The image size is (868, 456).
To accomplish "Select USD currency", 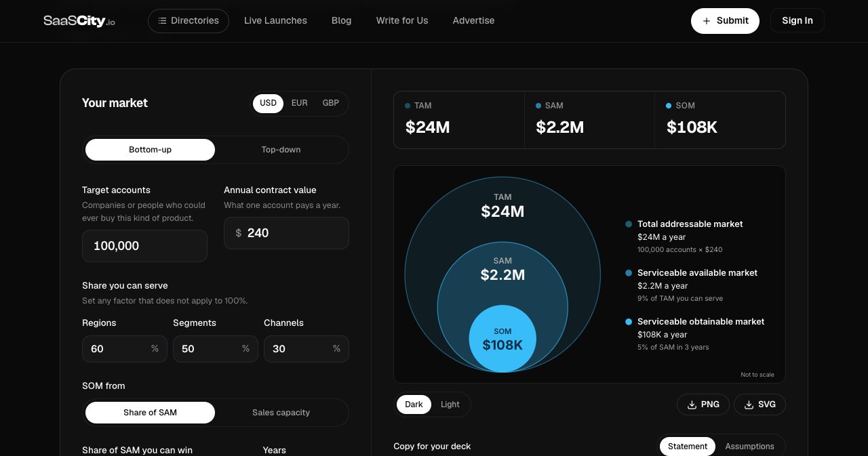I will coord(269,103).
